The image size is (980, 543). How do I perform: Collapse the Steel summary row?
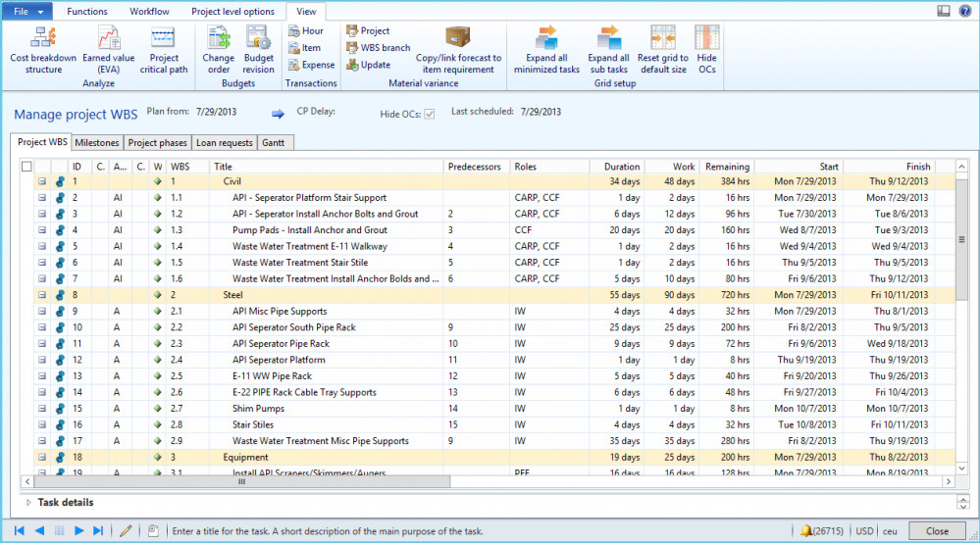[42, 295]
